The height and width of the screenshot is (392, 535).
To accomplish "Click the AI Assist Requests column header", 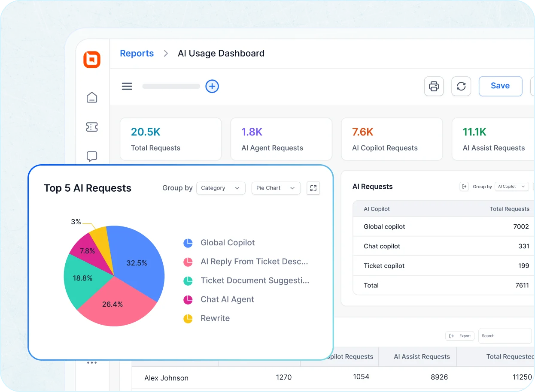I will coord(422,357).
